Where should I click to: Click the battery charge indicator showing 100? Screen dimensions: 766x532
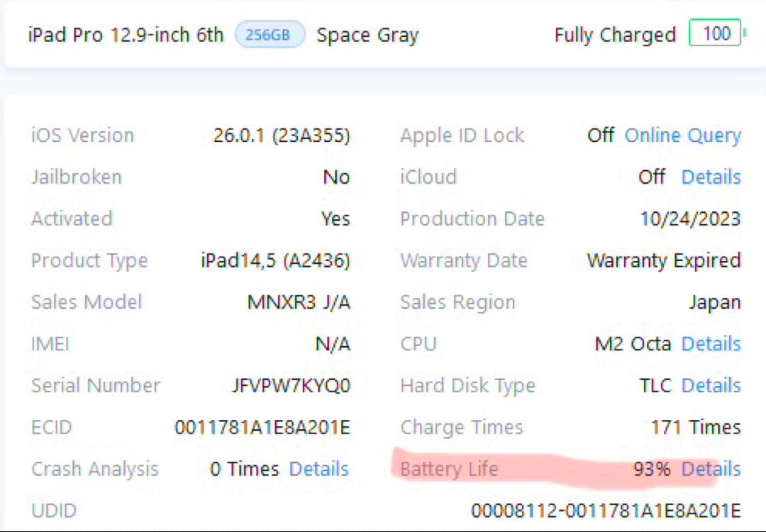click(716, 33)
